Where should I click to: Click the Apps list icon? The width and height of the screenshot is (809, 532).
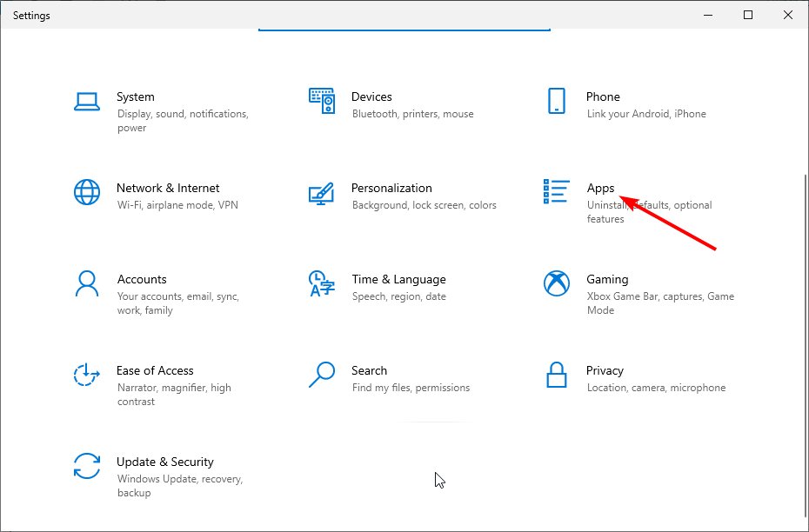click(x=556, y=192)
